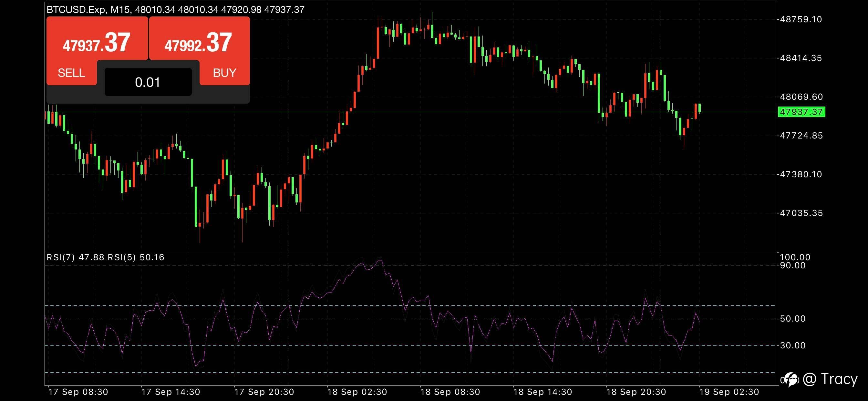Tap the 47035.35 price scale label
The width and height of the screenshot is (868, 401).
click(801, 213)
